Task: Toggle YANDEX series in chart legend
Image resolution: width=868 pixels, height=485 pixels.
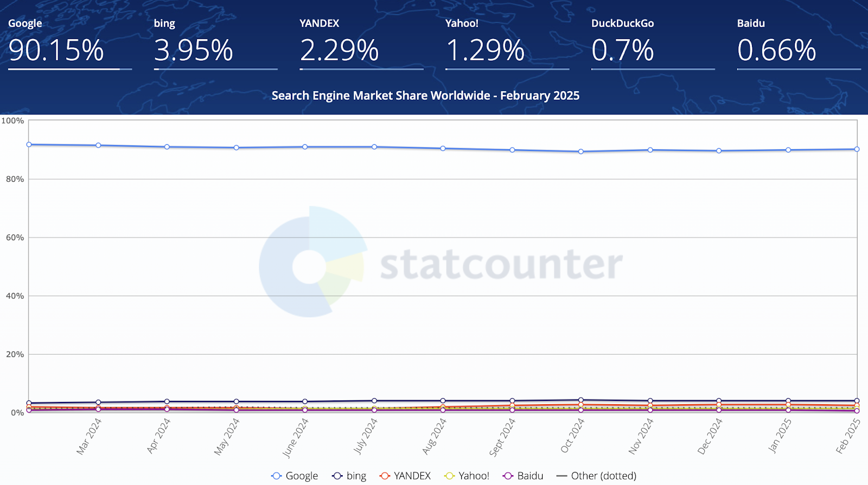Action: tap(405, 476)
